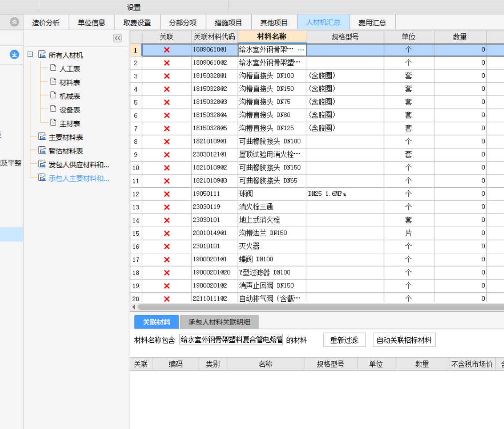Click the collapse-up arrow circle icon
Screen dimensions: 504x429
[14, 22]
